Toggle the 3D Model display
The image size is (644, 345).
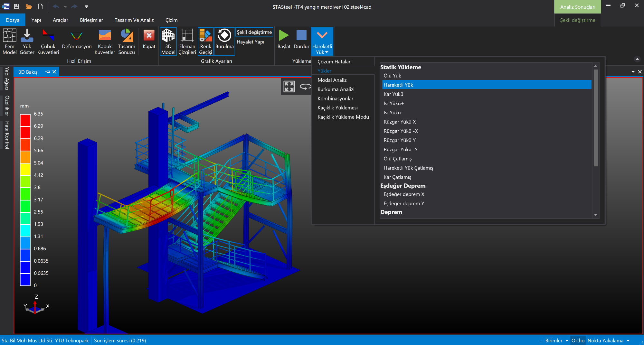pyautogui.click(x=168, y=42)
